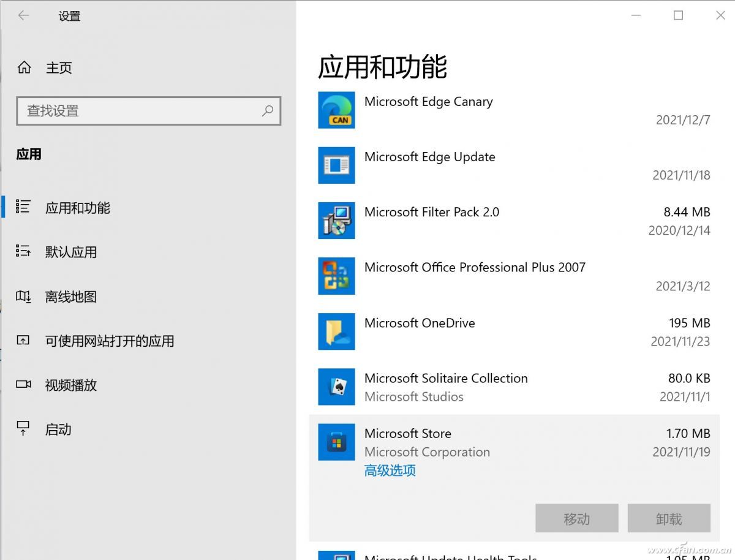Focus the 查找设置 search field
Screen dimensions: 735x560
pos(141,111)
